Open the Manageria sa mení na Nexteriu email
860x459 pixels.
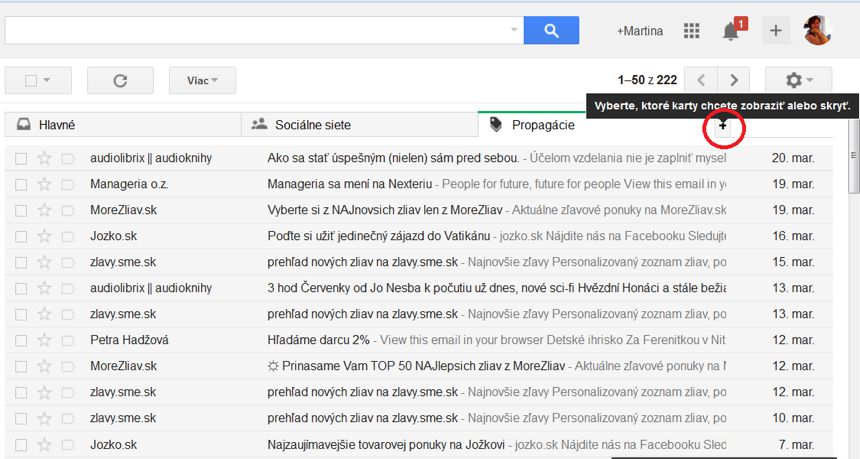click(349, 184)
